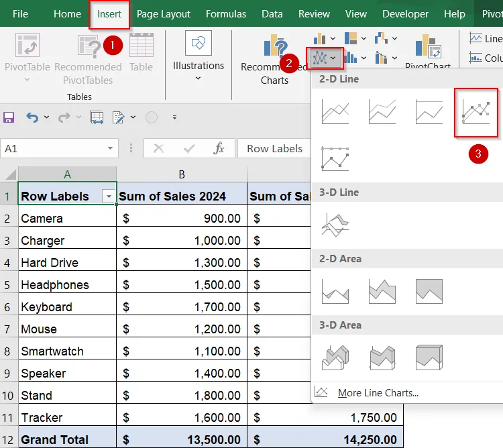Click the table fit-width toolbar icon
Viewport: 503px width, 448px height.
tap(97, 117)
